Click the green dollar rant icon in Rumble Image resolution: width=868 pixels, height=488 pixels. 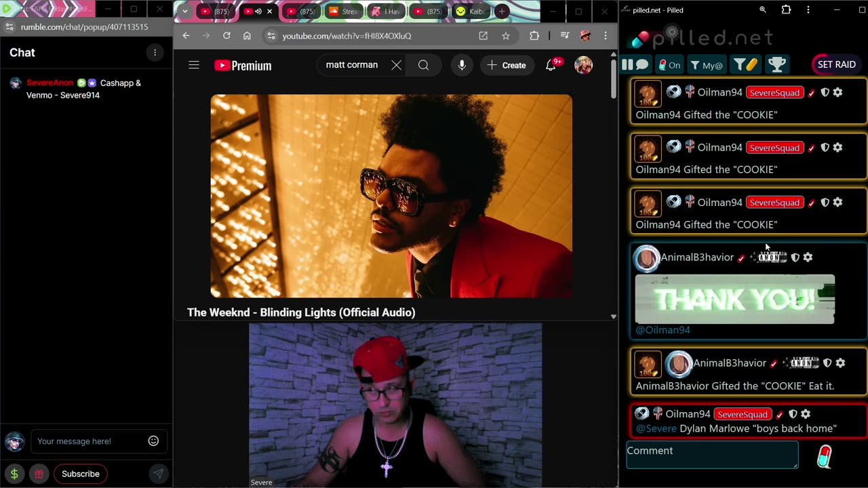[14, 474]
